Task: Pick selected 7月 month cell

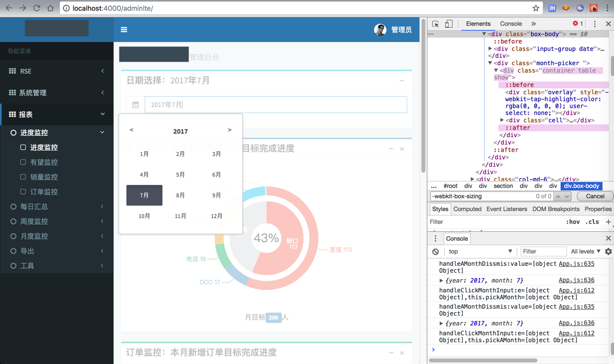Action: [x=144, y=195]
